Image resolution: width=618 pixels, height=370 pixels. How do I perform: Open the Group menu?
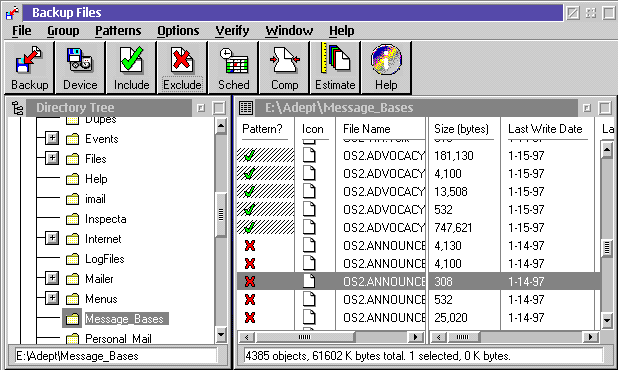click(x=63, y=31)
